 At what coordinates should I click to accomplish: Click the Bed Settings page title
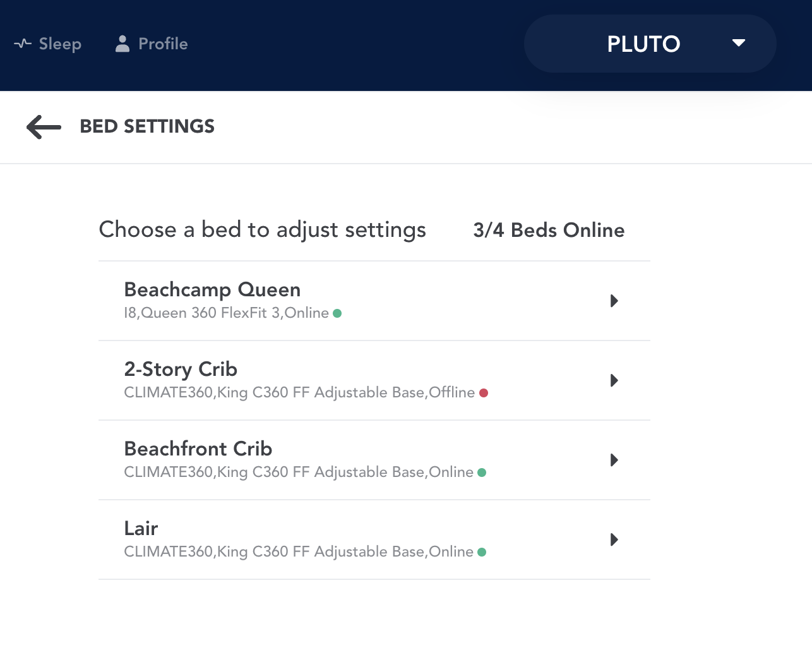[146, 126]
